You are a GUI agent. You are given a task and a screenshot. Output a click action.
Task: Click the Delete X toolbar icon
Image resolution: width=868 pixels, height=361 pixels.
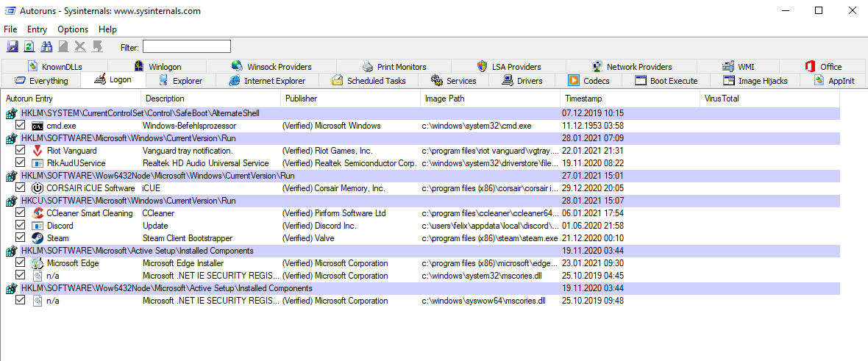80,46
